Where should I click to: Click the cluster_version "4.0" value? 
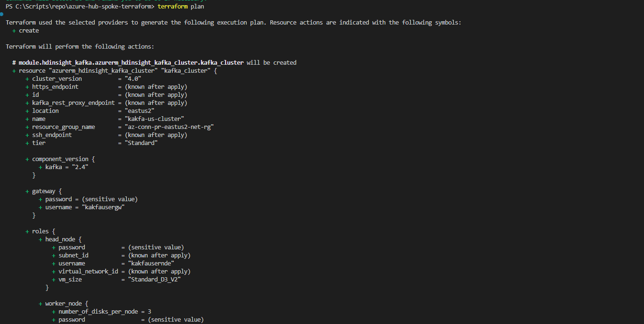pyautogui.click(x=133, y=79)
